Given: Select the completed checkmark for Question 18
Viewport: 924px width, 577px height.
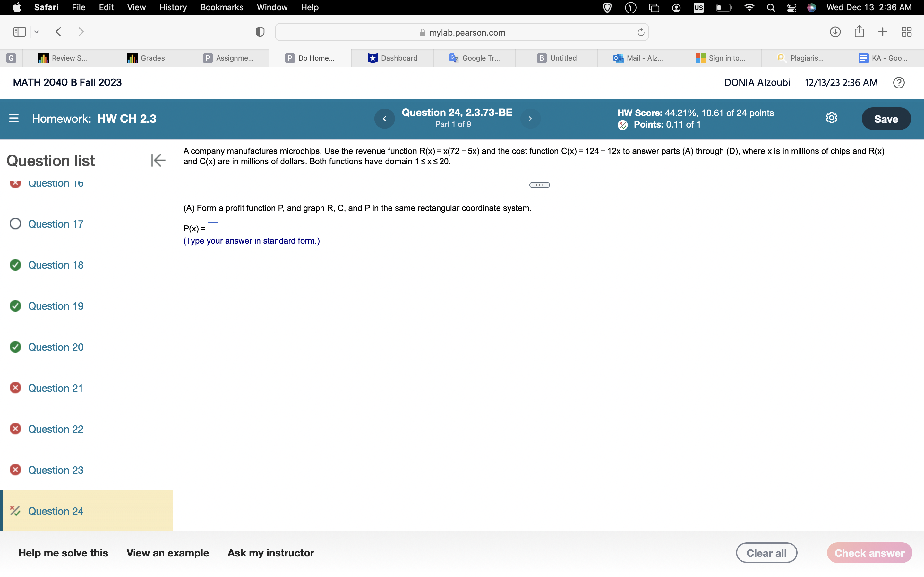Looking at the screenshot, I should pyautogui.click(x=15, y=264).
